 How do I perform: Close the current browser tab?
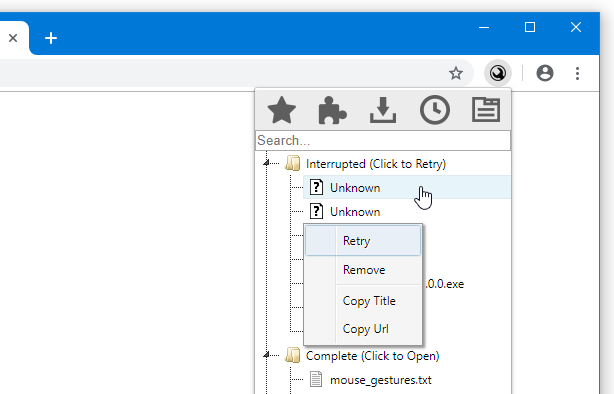click(x=13, y=38)
